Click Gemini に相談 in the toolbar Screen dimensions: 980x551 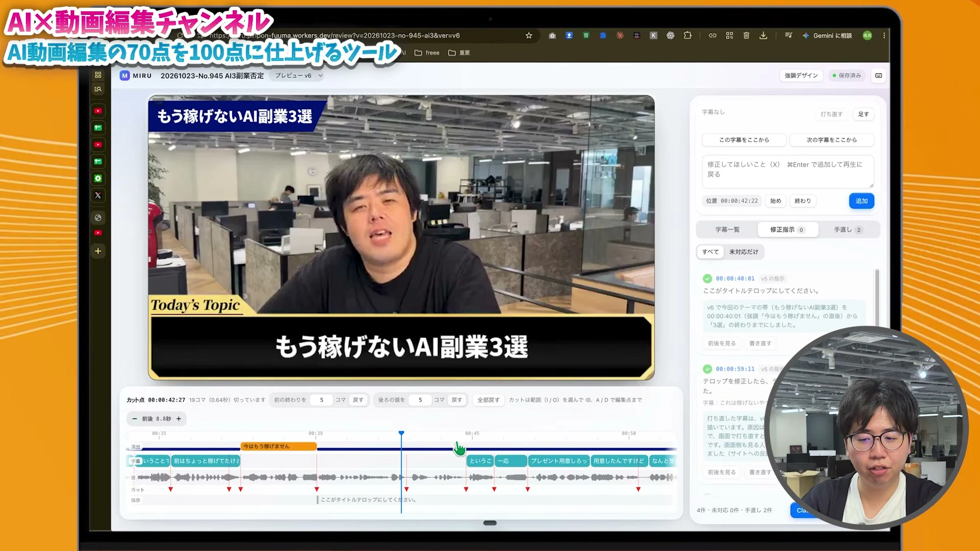[827, 35]
